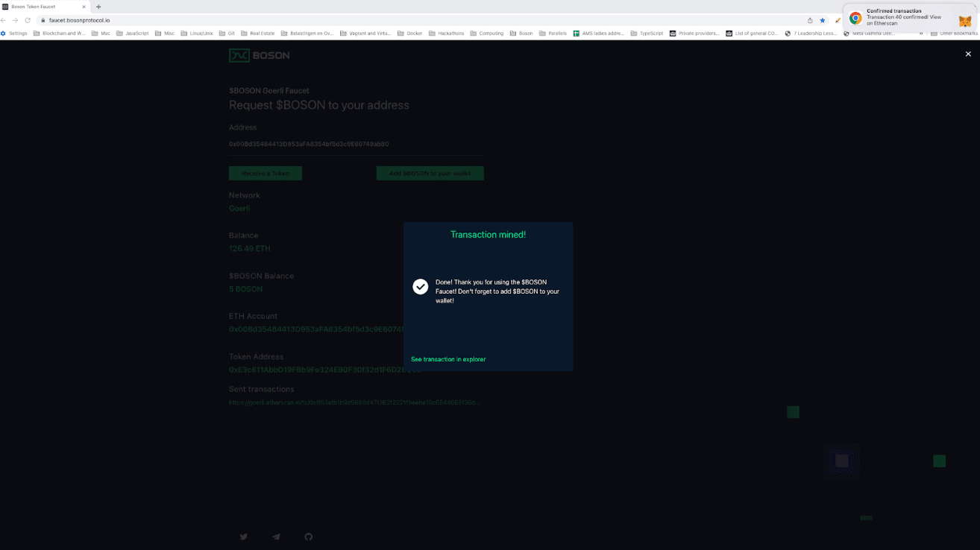Open the Private providers... bookmark
Image resolution: width=980 pixels, height=550 pixels.
695,34
